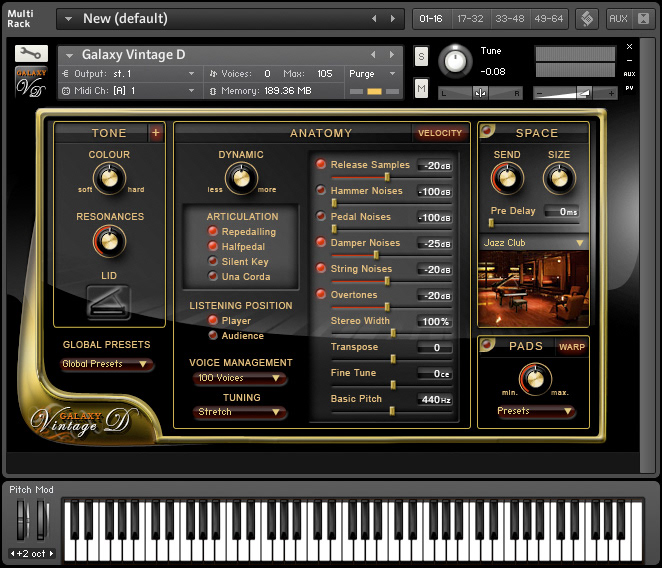
Task: Switch to rack page 01-16
Action: coord(431,19)
